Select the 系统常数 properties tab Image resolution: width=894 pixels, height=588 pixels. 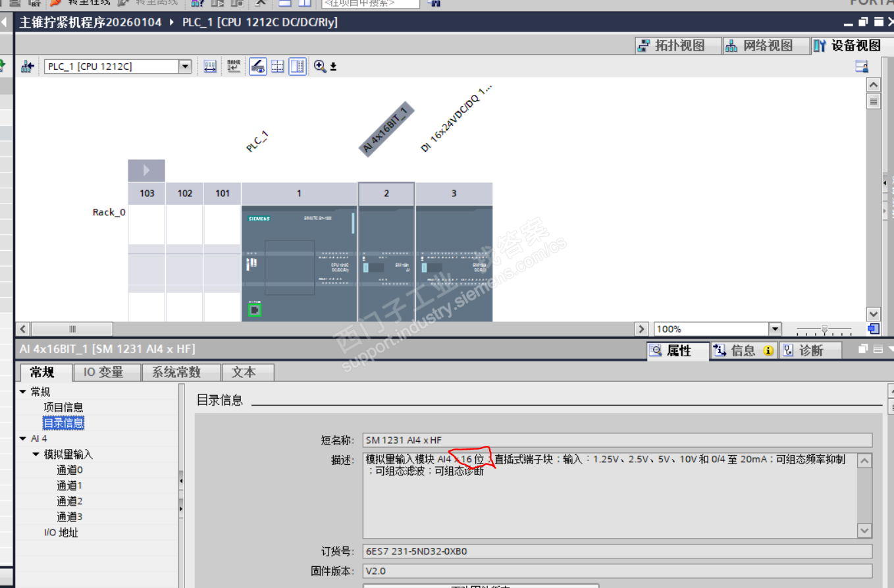[181, 373]
